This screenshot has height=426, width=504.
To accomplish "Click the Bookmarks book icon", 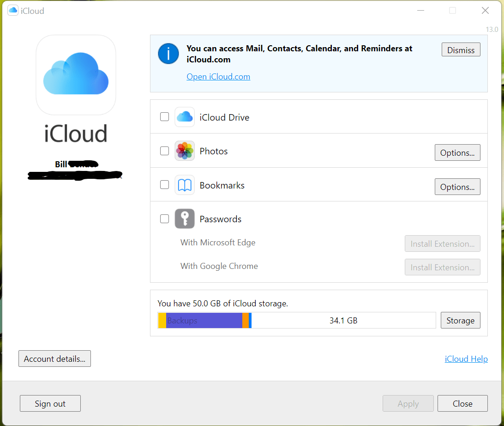I will point(185,185).
